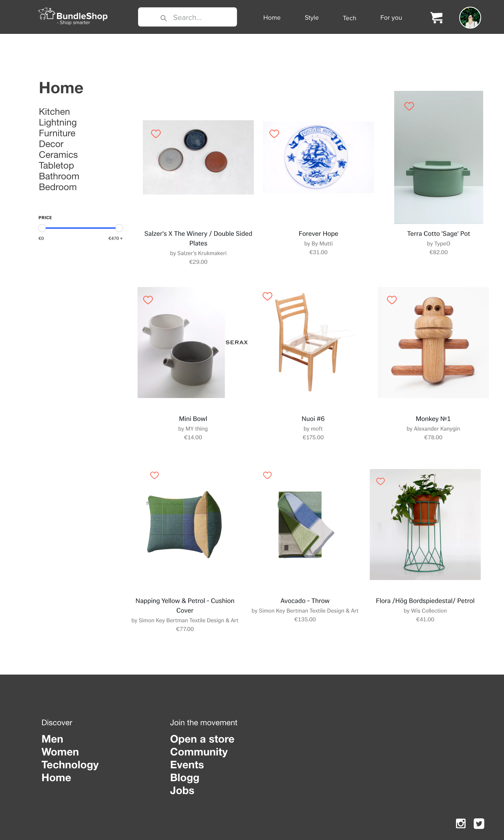The width and height of the screenshot is (504, 840).
Task: Select the Style tab in the top navigation
Action: coord(311,18)
